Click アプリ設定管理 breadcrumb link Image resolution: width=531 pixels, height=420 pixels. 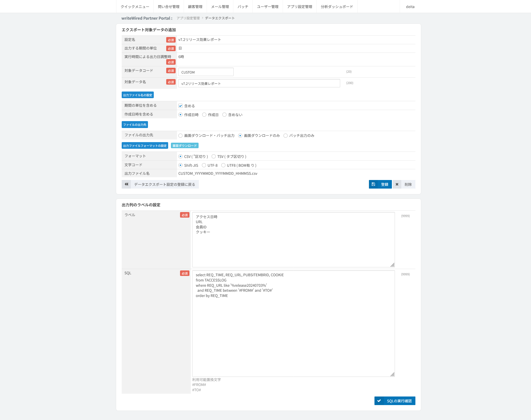click(x=188, y=18)
